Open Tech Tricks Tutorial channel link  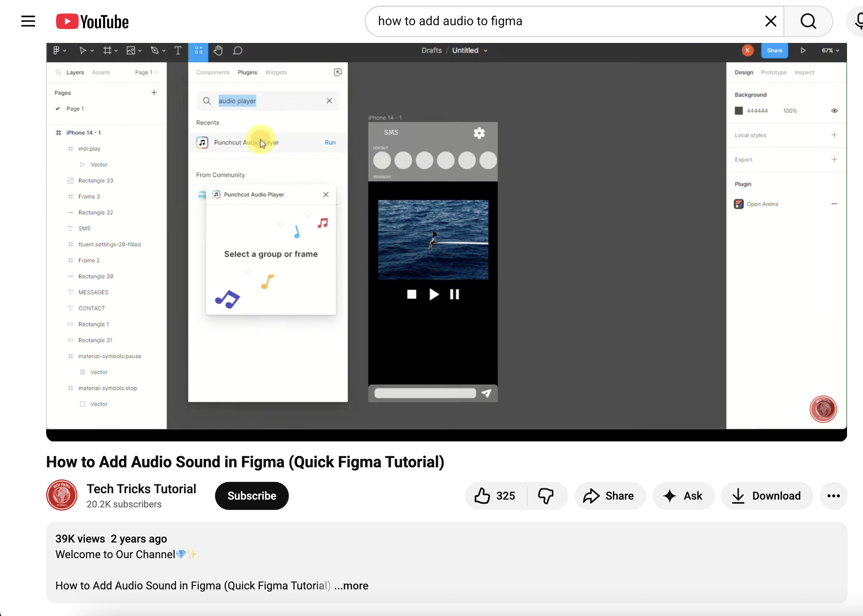[141, 489]
